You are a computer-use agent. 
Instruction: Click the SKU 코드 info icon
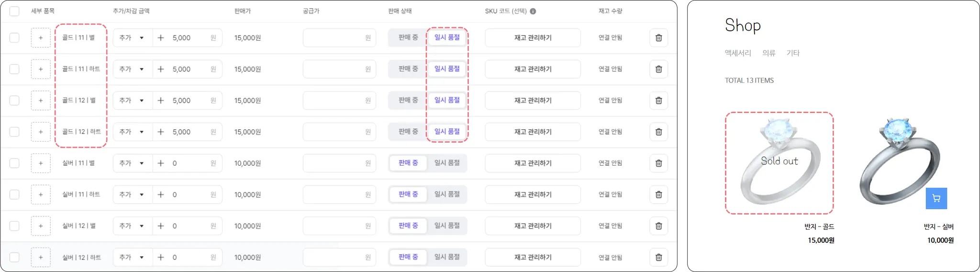pos(533,11)
